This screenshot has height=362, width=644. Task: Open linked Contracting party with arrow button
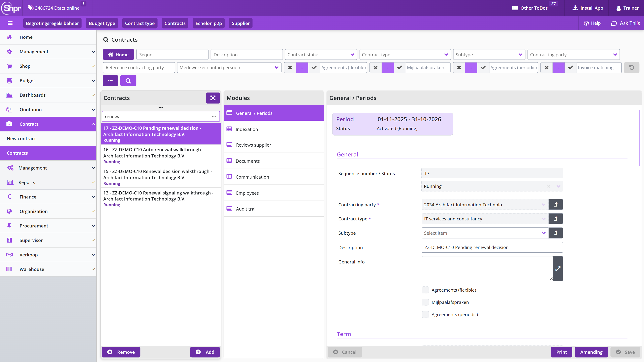click(x=556, y=204)
